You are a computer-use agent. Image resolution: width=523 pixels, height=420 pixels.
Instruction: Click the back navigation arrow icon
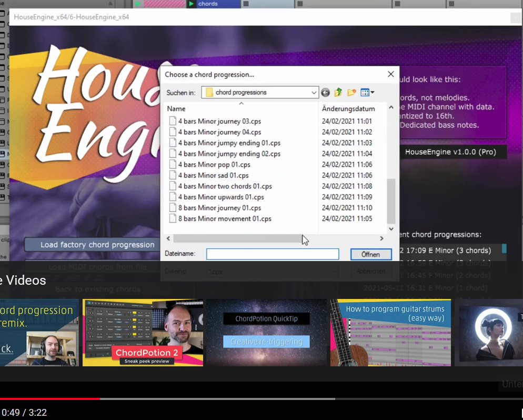tap(326, 93)
